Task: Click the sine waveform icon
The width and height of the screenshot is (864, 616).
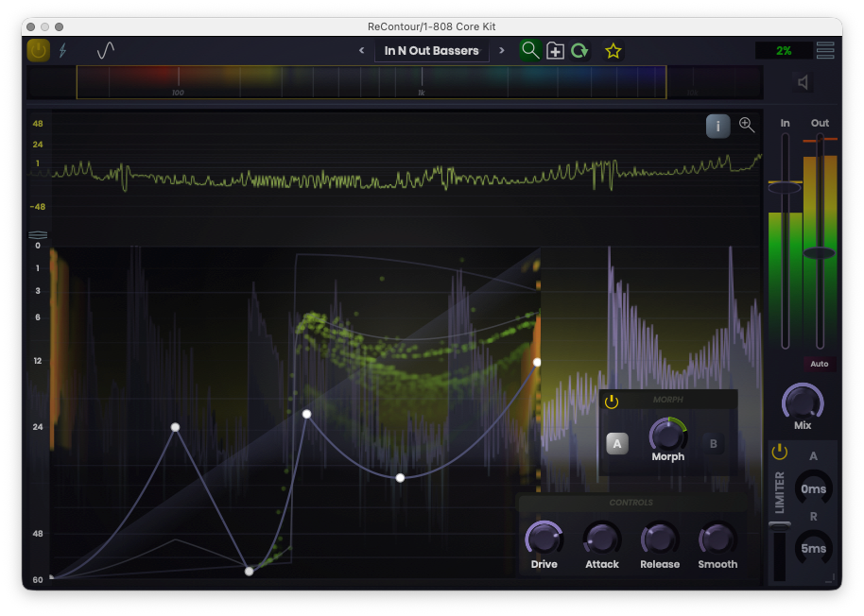Action: pyautogui.click(x=106, y=51)
